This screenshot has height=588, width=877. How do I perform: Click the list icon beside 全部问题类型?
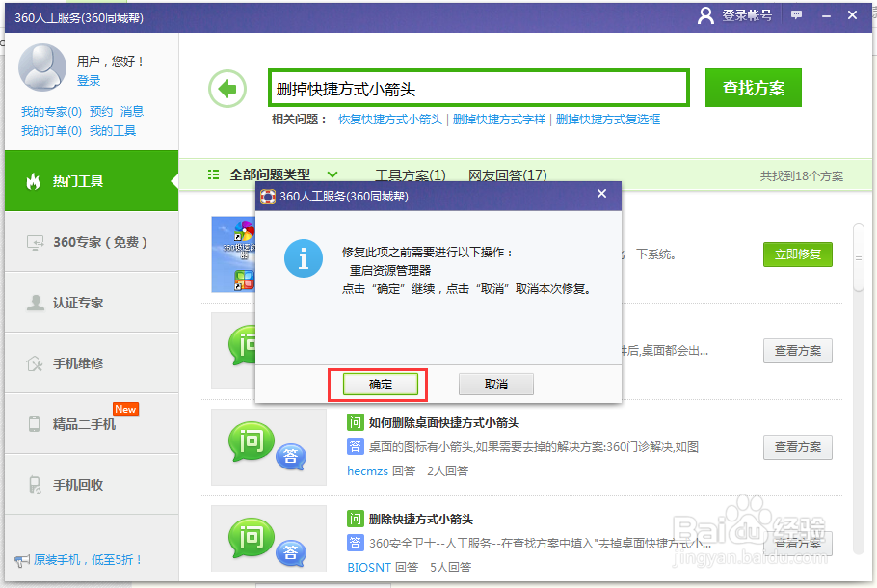tap(213, 174)
